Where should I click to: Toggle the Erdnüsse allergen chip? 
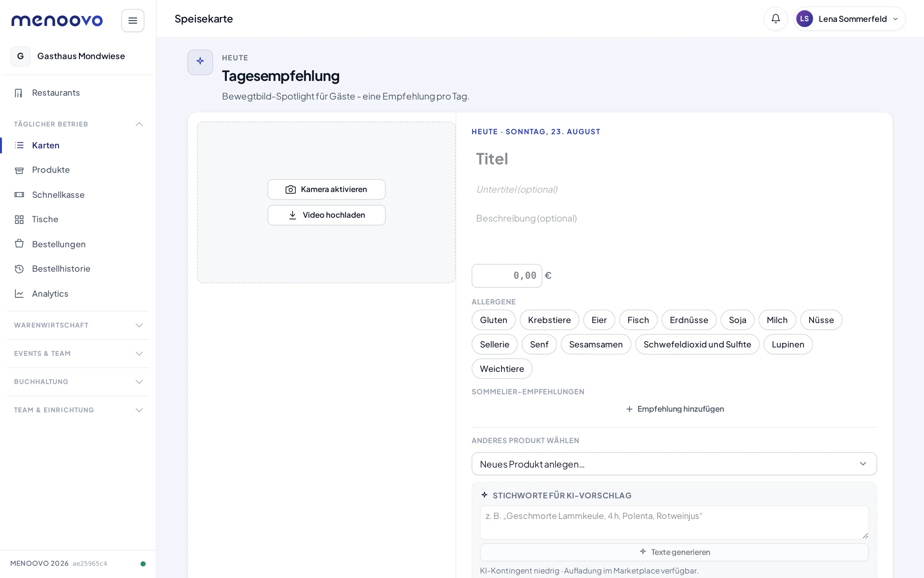(689, 320)
